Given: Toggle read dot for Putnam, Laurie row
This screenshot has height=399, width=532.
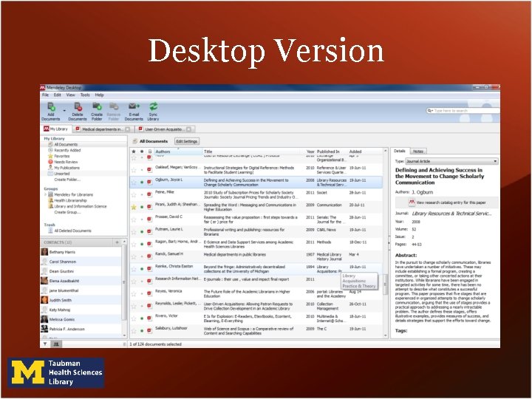Looking at the screenshot, I should (x=142, y=232).
